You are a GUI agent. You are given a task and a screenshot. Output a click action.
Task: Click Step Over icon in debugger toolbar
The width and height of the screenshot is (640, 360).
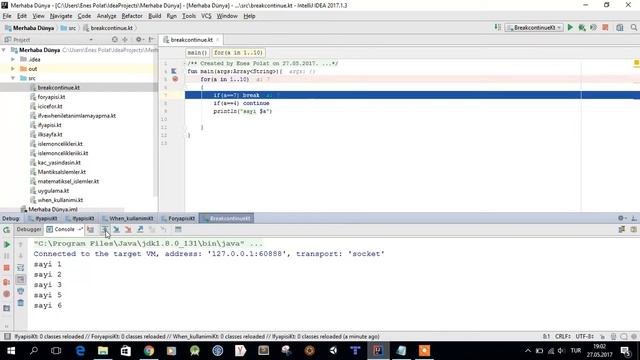(x=104, y=229)
